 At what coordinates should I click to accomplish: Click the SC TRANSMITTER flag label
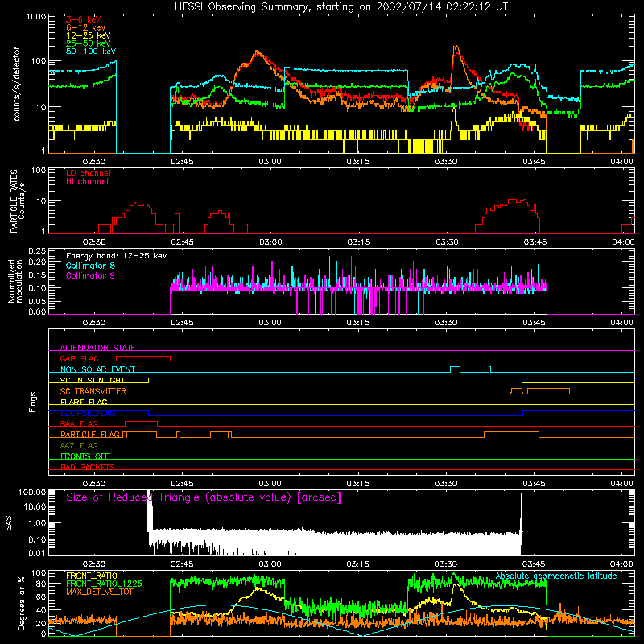pyautogui.click(x=93, y=391)
